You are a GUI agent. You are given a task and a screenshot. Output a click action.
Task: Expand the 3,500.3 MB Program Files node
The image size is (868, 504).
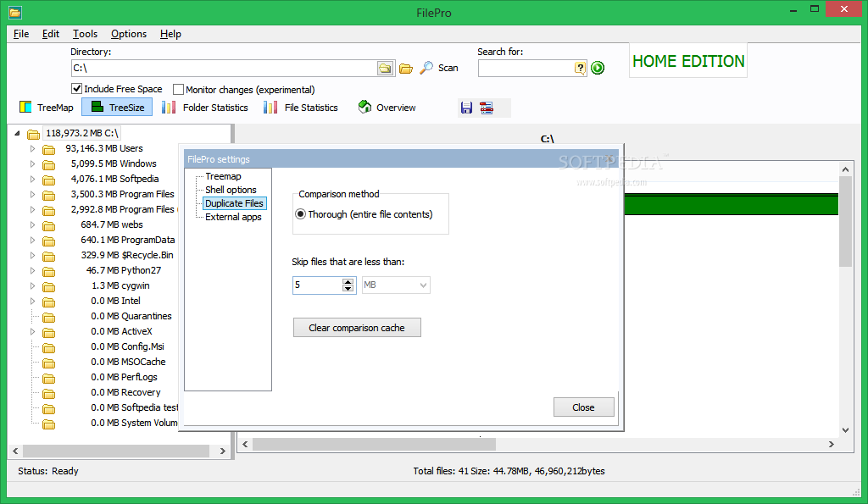(x=32, y=194)
